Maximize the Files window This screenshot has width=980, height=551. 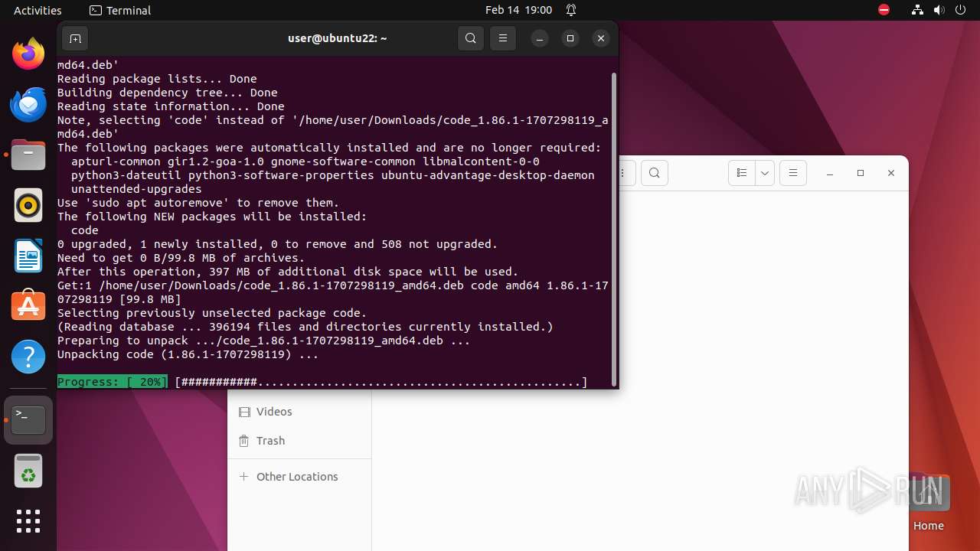[x=861, y=174]
